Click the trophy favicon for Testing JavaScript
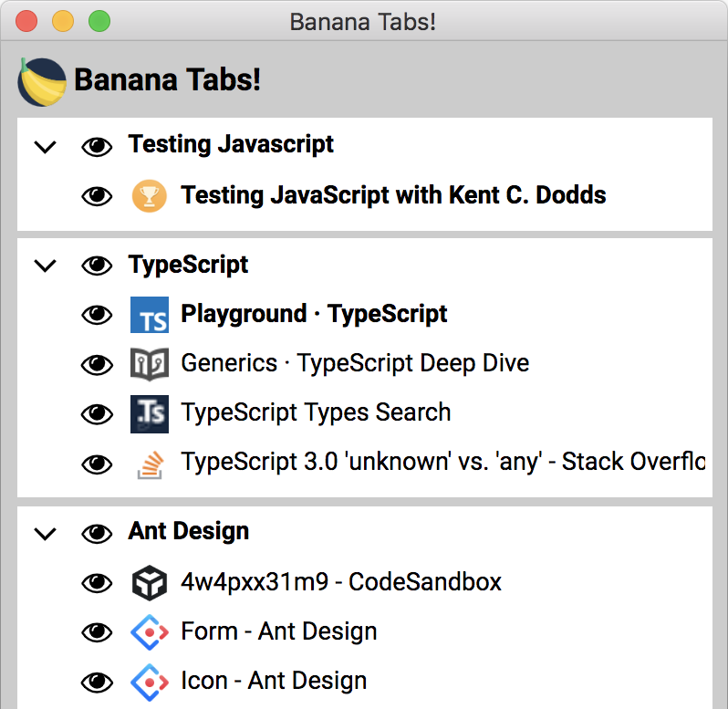This screenshot has height=709, width=728. point(149,196)
